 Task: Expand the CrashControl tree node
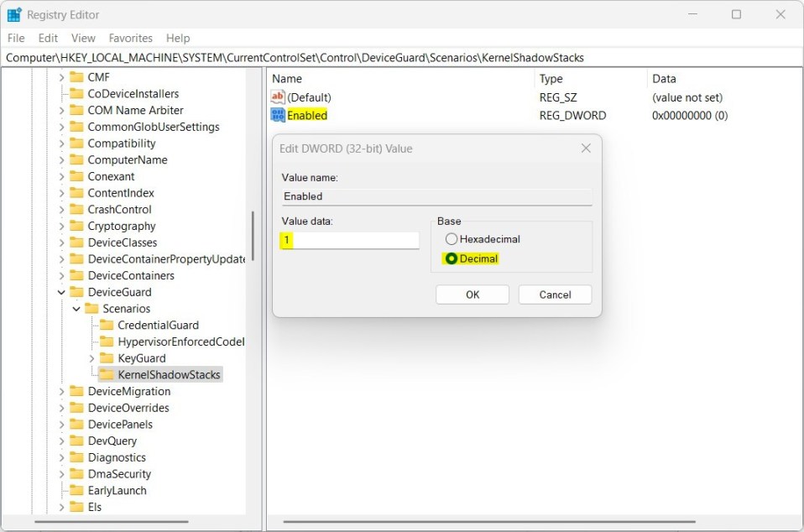pos(61,209)
